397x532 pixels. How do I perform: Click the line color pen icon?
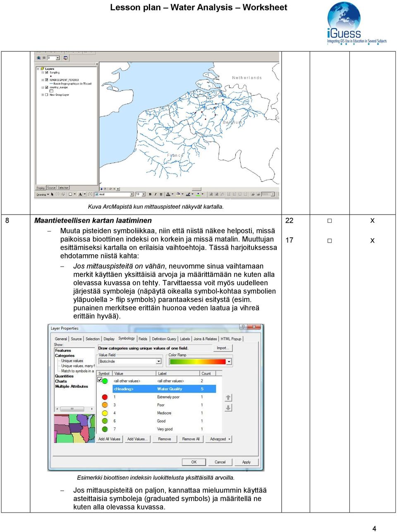click(x=188, y=194)
